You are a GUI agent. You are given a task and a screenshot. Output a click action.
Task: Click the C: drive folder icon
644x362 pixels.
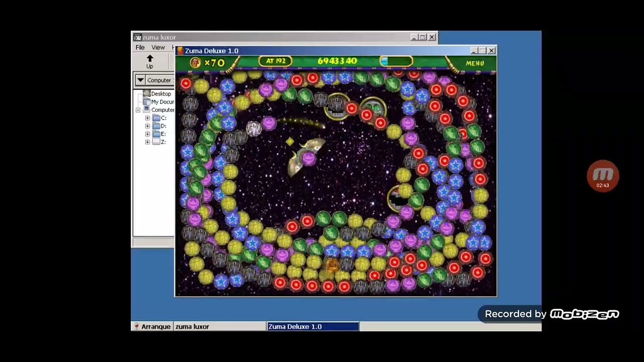coord(156,118)
